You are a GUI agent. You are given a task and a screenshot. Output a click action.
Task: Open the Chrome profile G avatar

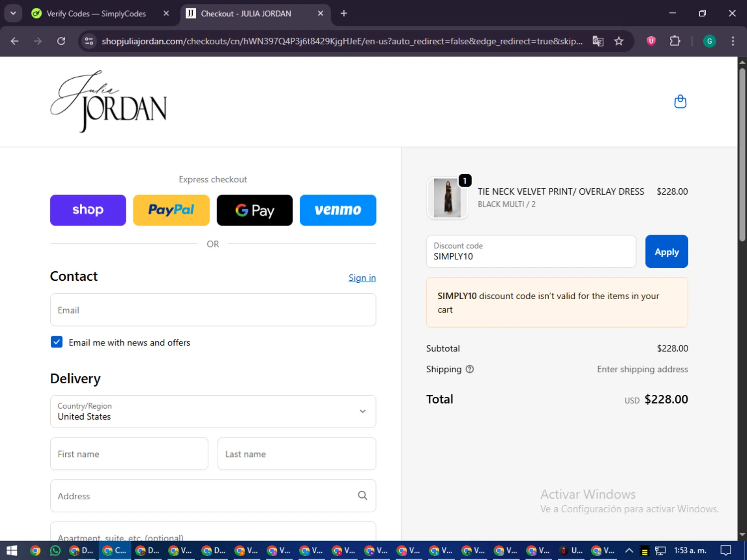coord(709,41)
